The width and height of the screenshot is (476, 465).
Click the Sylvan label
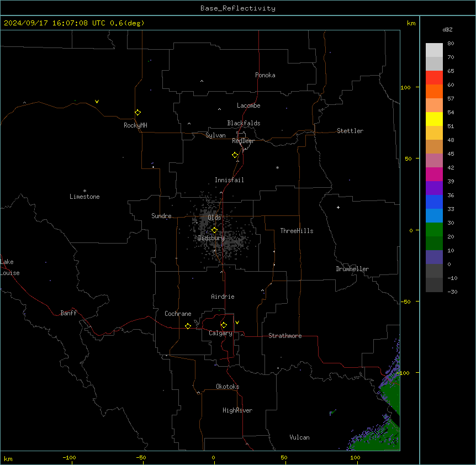pyautogui.click(x=215, y=135)
